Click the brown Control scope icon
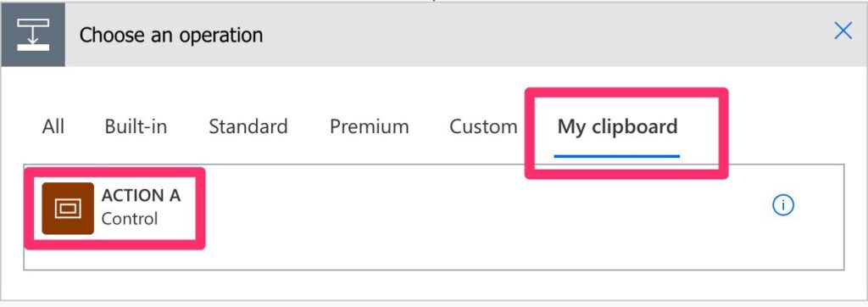 point(68,209)
